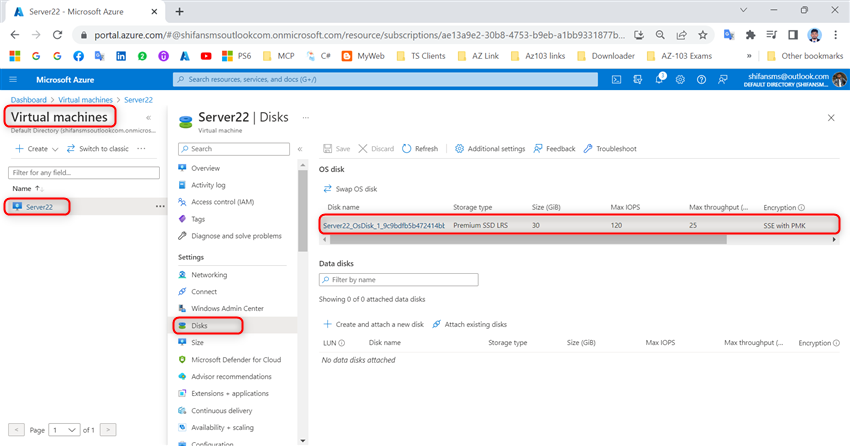Click the Filter for any field box
Image resolution: width=850 pixels, height=446 pixels.
84,172
